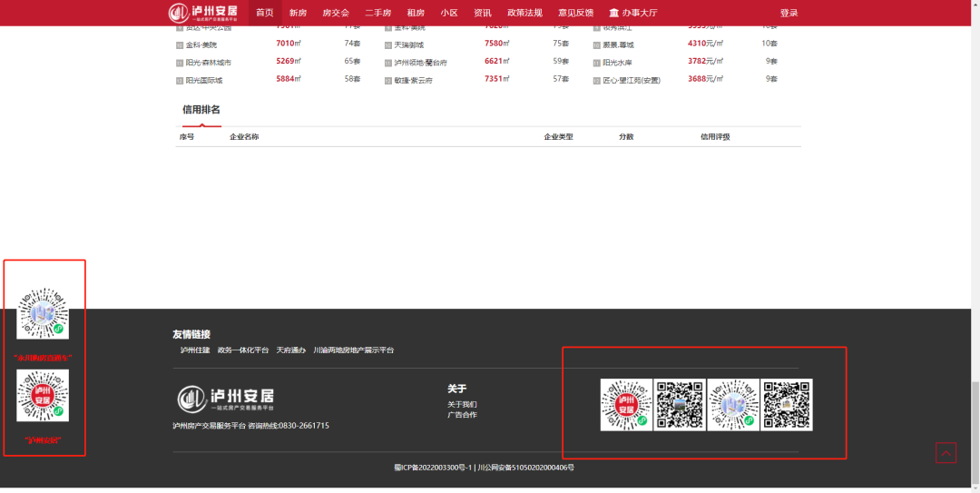Open the 泸州领地·蘭台府 listing
The image size is (980, 493).
[x=421, y=63]
